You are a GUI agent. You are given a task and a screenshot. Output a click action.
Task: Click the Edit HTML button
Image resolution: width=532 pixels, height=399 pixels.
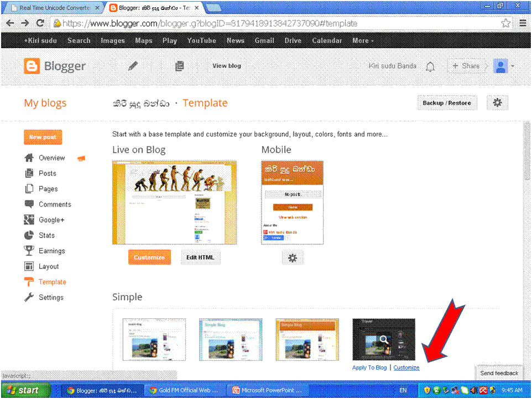(200, 258)
